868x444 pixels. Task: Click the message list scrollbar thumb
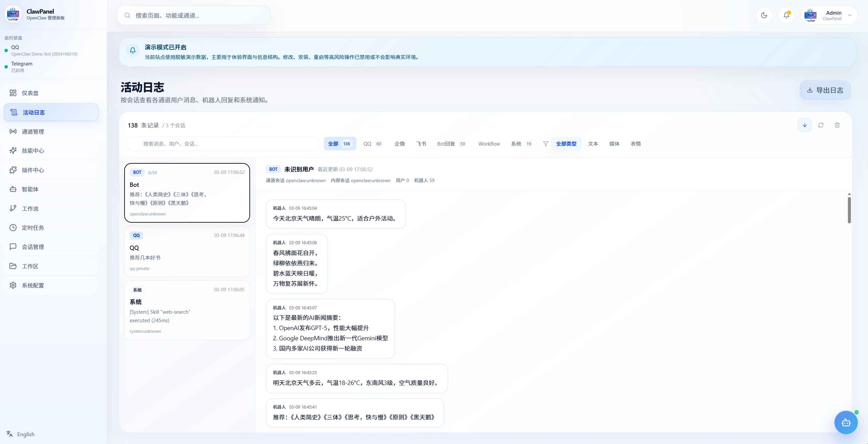pyautogui.click(x=849, y=210)
